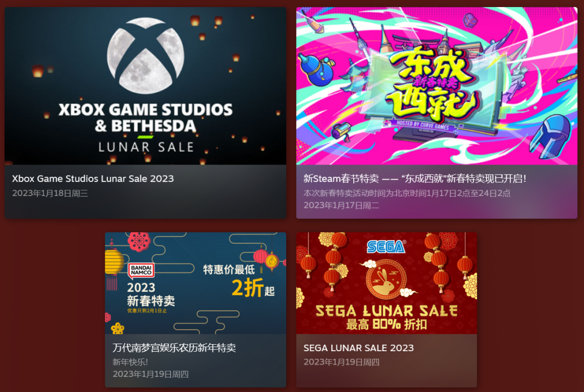Click the SEGA logo on red banner
Viewport: 584px width, 392px height.
386,247
